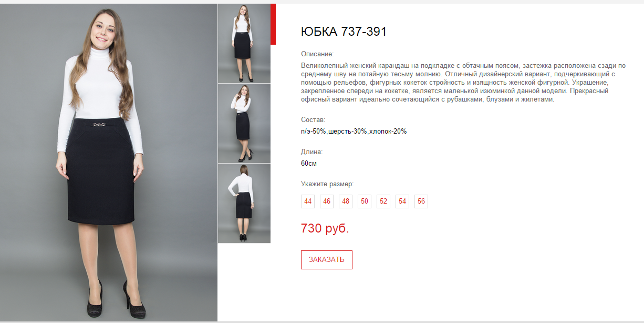
Task: Click the ЗАКАЗАТЬ order button
Action: 327,260
